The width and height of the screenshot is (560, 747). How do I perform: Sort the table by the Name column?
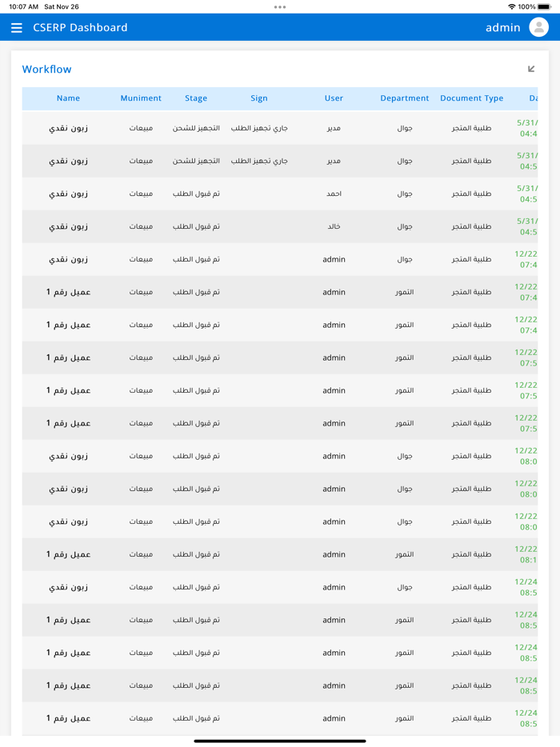click(68, 98)
